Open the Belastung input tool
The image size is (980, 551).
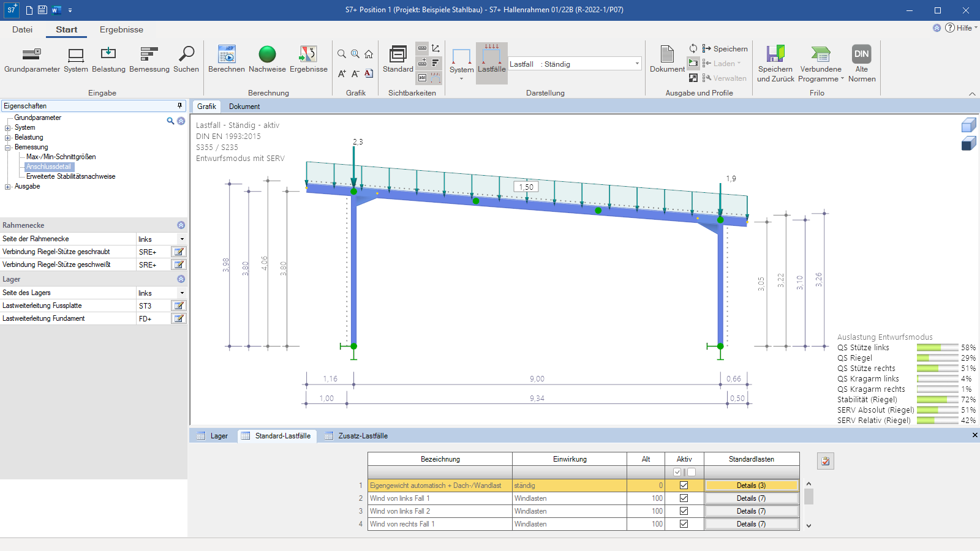tap(108, 59)
